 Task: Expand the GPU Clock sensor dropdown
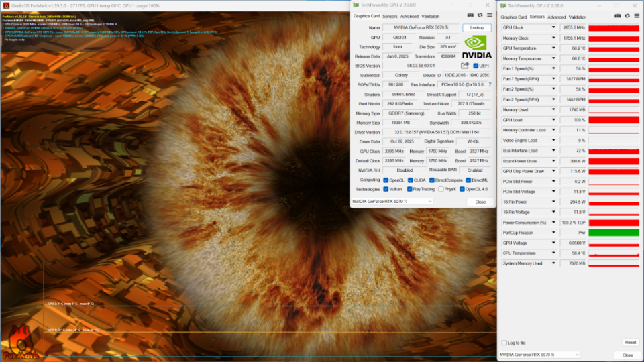pos(553,27)
